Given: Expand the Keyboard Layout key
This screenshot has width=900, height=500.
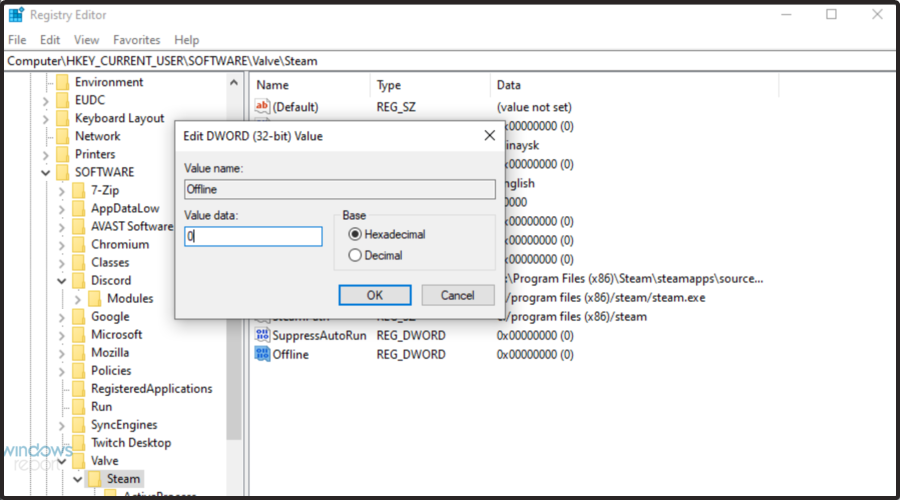Looking at the screenshot, I should pyautogui.click(x=45, y=119).
